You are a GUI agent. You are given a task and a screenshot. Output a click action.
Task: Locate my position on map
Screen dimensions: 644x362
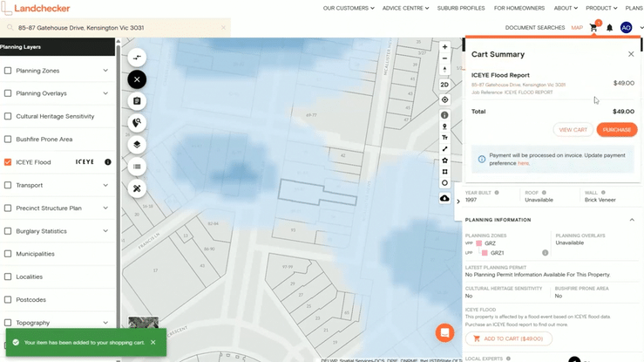click(x=444, y=99)
